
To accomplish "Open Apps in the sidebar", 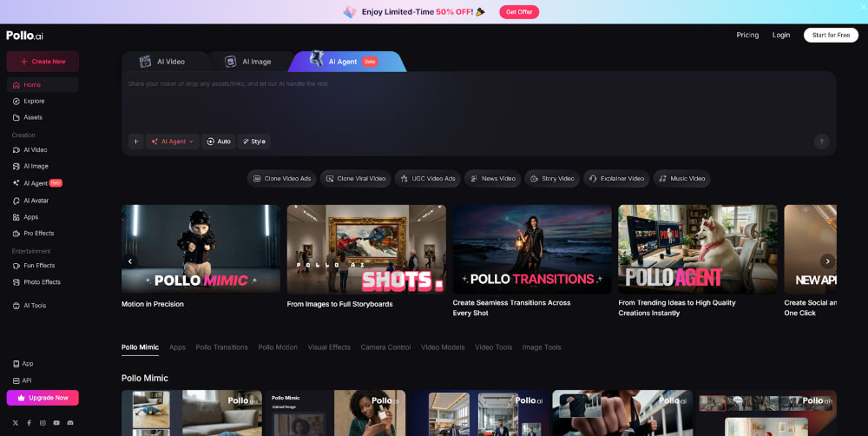I will tap(43, 217).
